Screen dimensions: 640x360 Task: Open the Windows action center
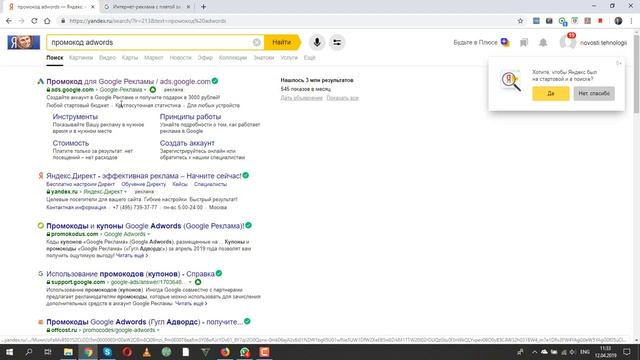[x=627, y=352]
